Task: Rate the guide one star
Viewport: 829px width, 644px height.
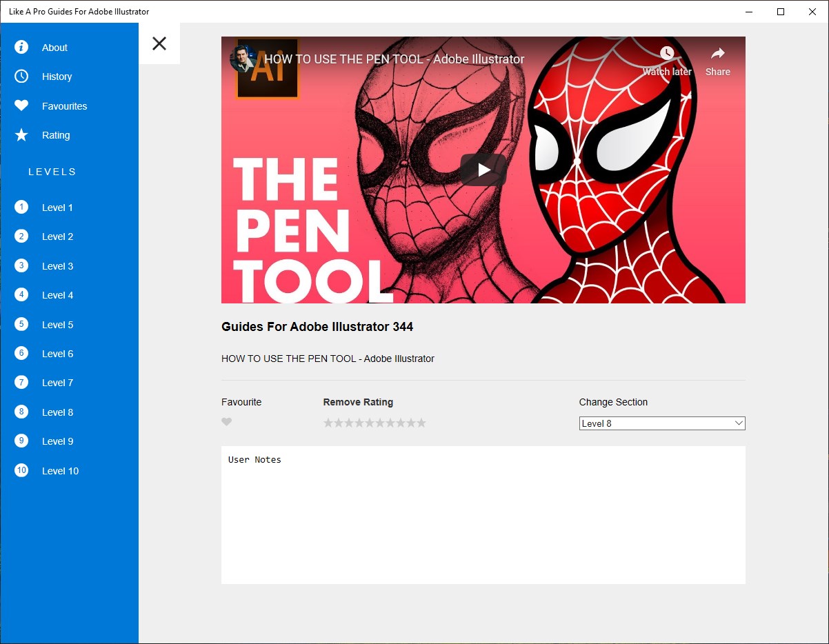Action: click(x=328, y=423)
